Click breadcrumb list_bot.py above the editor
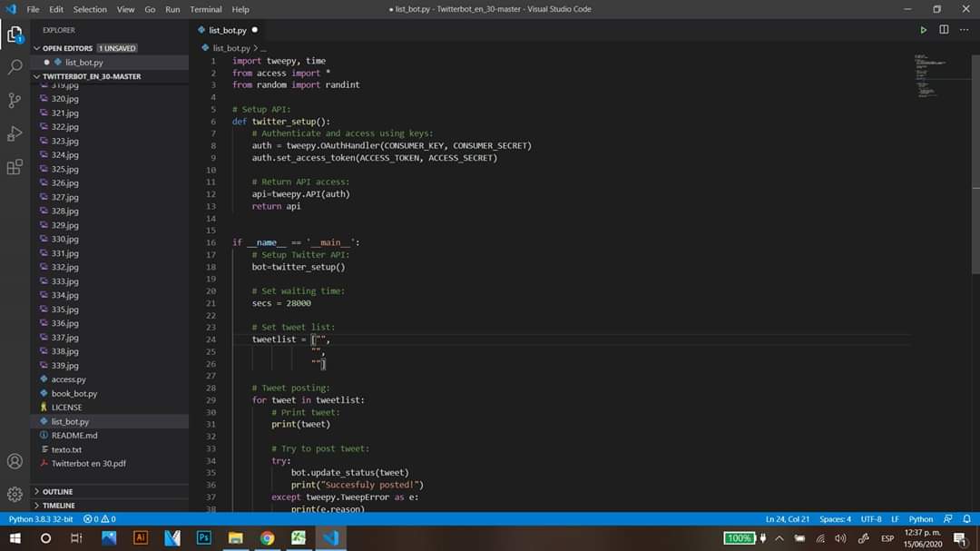This screenshot has width=980, height=551. [x=230, y=48]
